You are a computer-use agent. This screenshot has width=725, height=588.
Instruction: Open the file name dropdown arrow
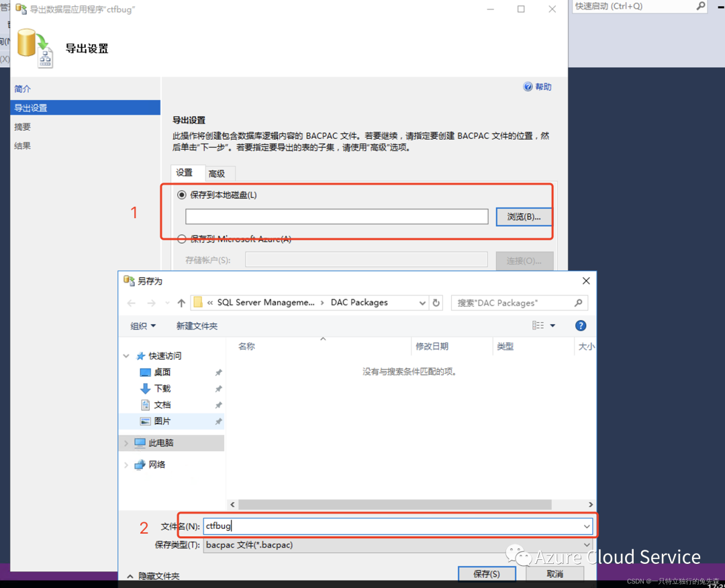[587, 526]
